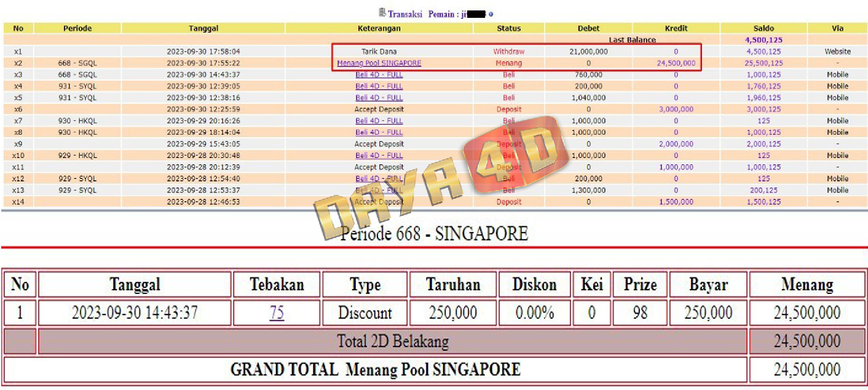868x390 pixels.
Task: Click the Periode 668 - SINGAPORE heading
Action: pyautogui.click(x=434, y=234)
